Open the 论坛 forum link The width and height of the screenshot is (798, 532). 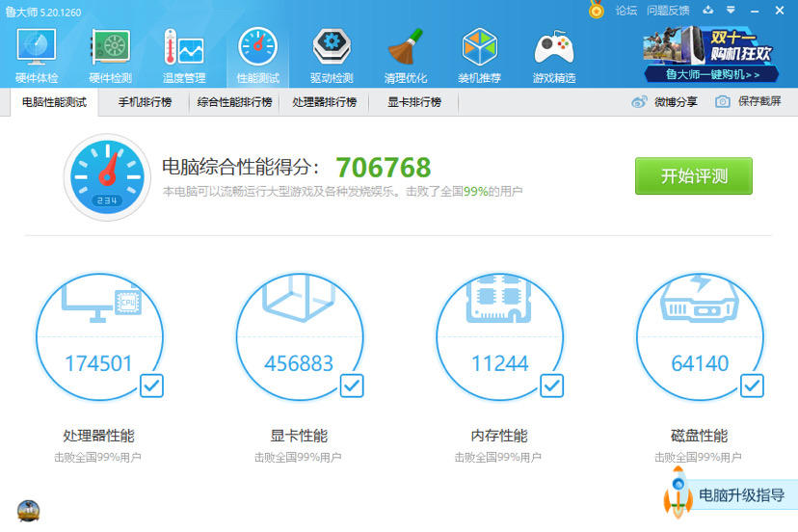626,11
